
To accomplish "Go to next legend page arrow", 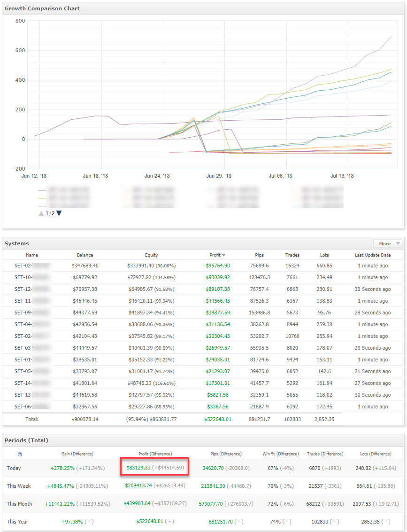I will click(59, 213).
